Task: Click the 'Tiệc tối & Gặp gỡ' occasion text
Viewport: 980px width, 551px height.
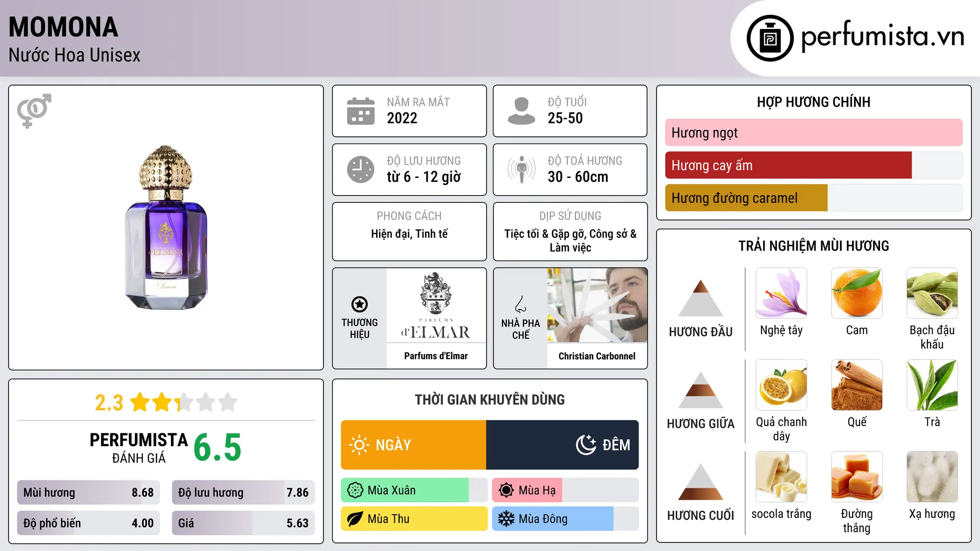Action: click(545, 234)
